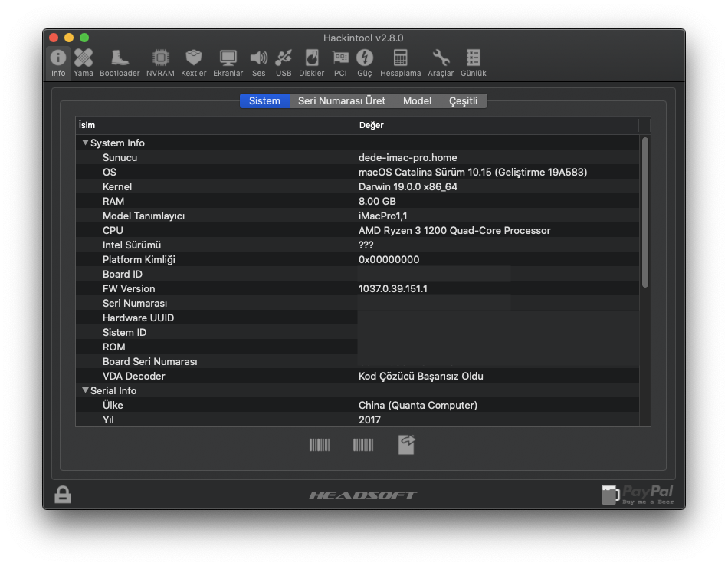Collapse the System Info group

pyautogui.click(x=85, y=143)
